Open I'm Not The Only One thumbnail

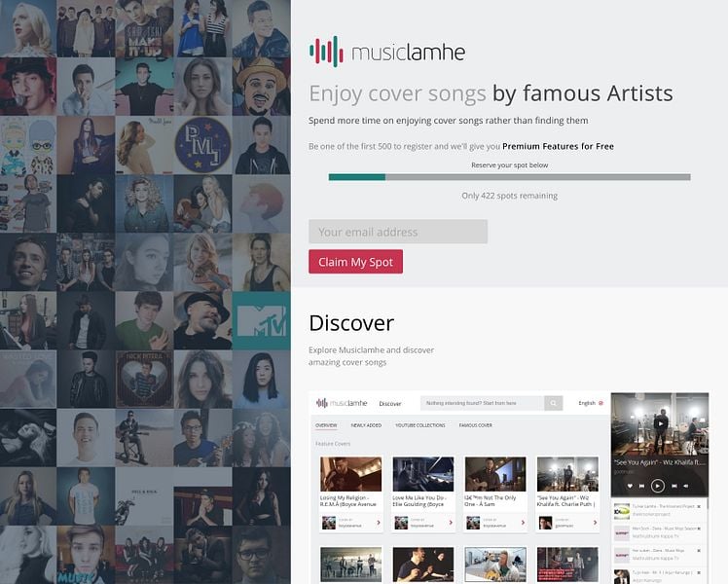[x=495, y=474]
